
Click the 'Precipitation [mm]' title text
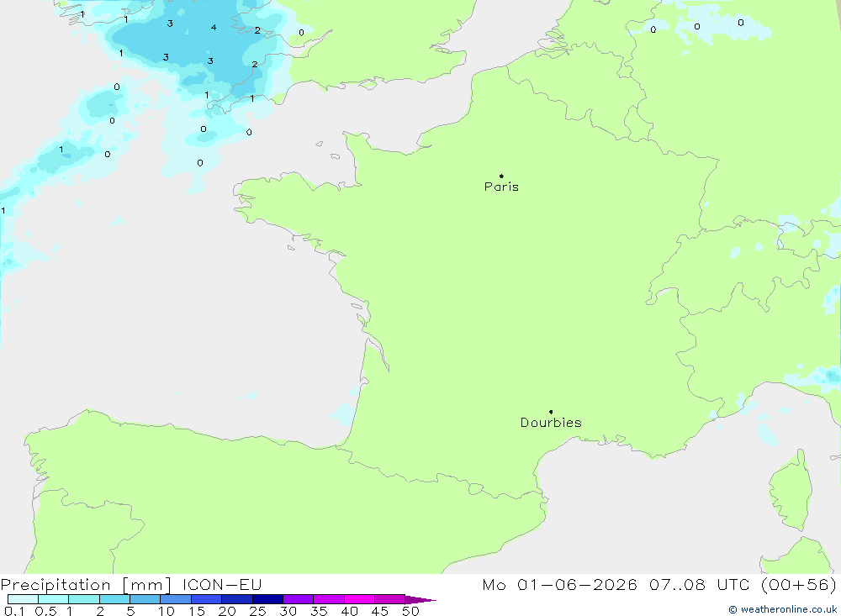coord(86,584)
